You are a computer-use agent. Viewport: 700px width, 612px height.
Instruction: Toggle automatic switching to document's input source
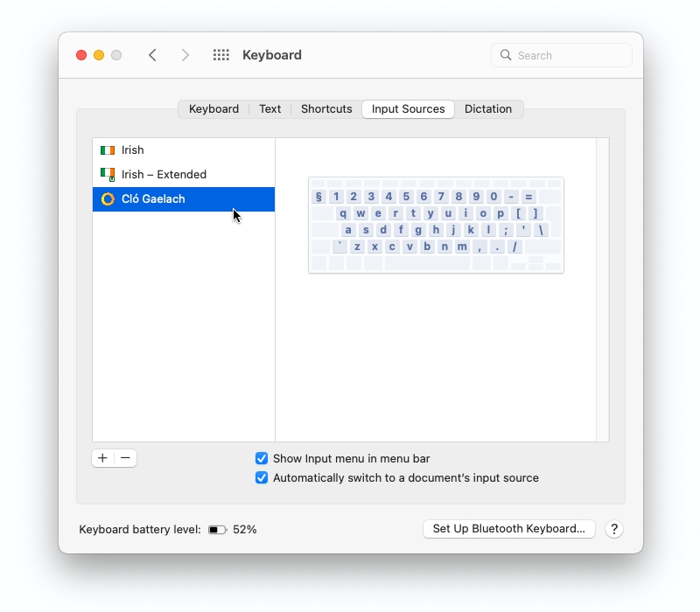(x=262, y=477)
